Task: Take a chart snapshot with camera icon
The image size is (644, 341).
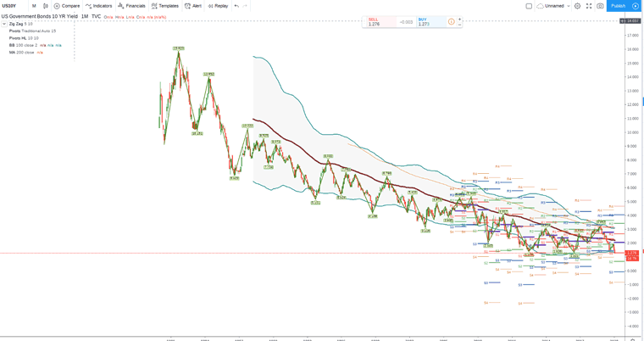Action: click(600, 6)
